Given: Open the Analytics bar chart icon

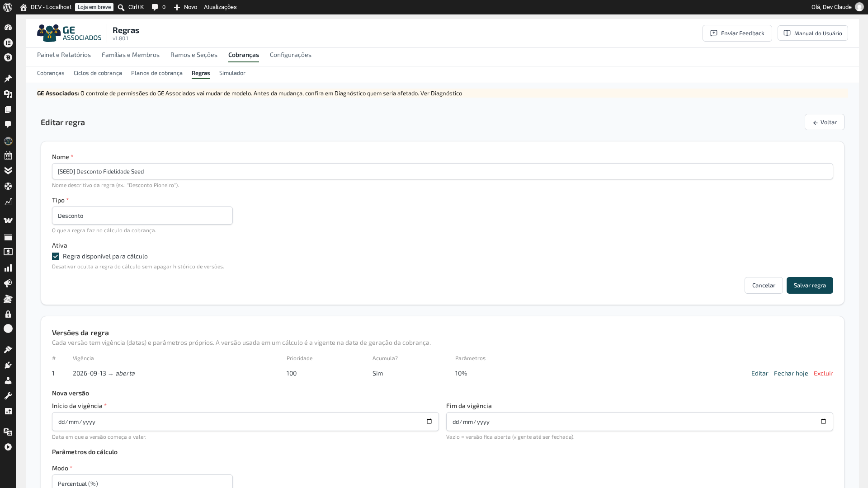Looking at the screenshot, I should [8, 268].
